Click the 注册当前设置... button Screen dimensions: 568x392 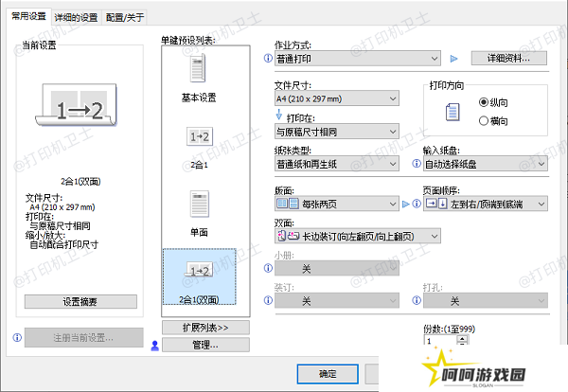coord(84,338)
